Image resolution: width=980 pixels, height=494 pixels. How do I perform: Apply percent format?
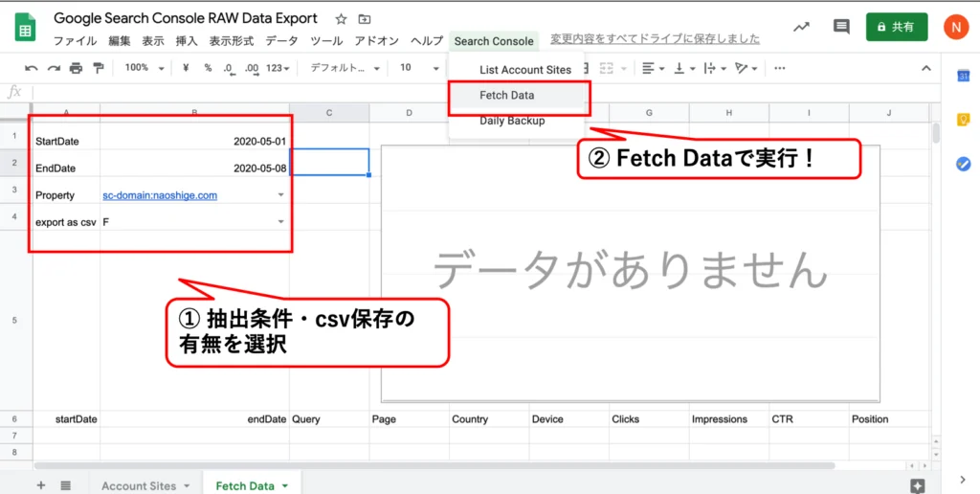208,68
